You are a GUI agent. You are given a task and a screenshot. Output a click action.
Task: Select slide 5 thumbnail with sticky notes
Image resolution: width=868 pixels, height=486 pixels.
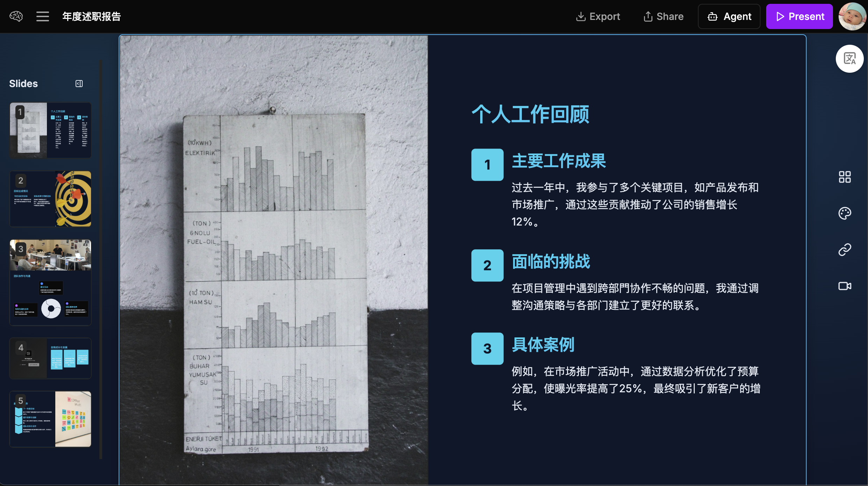[x=50, y=419]
